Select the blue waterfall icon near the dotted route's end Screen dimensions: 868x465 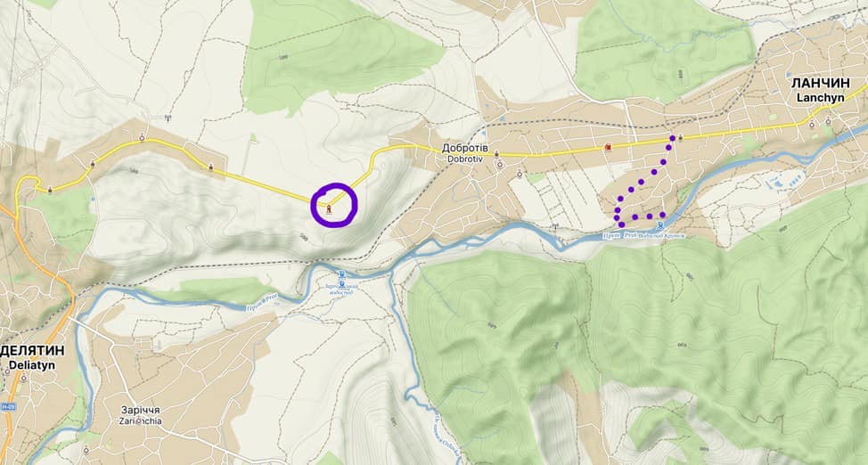point(659,224)
